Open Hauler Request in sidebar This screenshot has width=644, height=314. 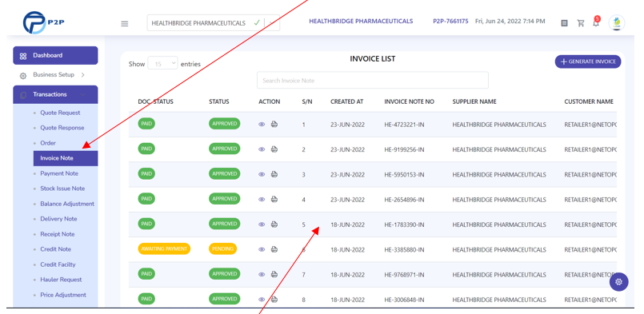click(x=61, y=280)
